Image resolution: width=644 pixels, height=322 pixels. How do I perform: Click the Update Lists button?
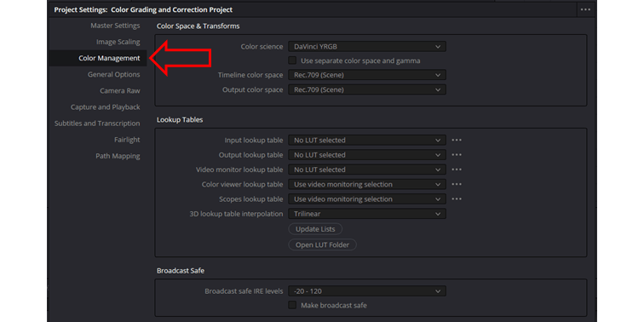315,229
